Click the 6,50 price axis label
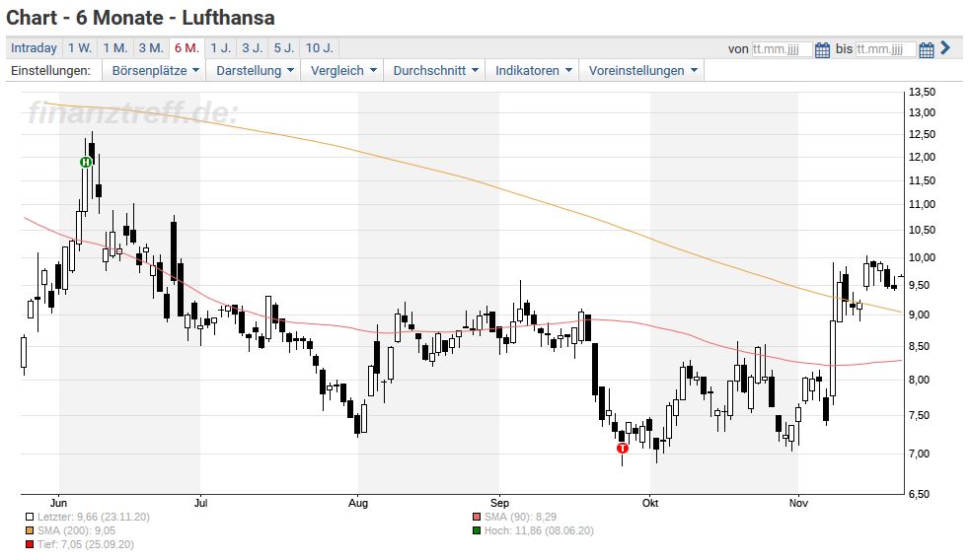971x560 pixels. pyautogui.click(x=919, y=494)
